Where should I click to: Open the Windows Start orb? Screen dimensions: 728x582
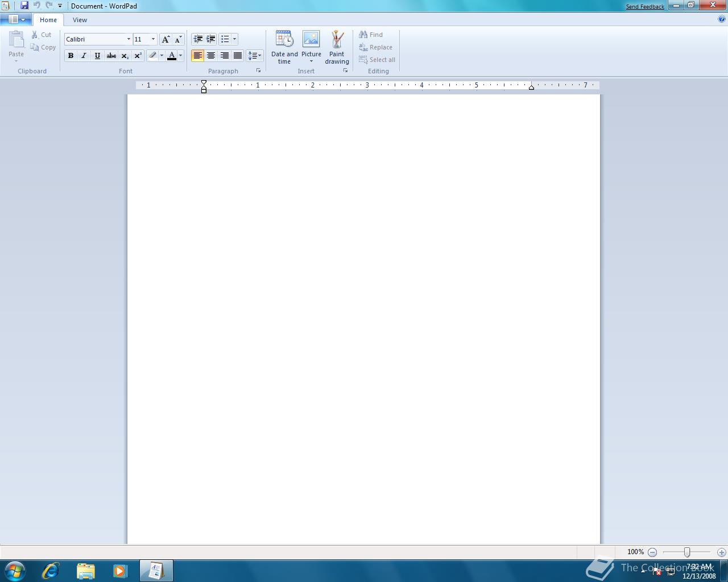(x=15, y=571)
